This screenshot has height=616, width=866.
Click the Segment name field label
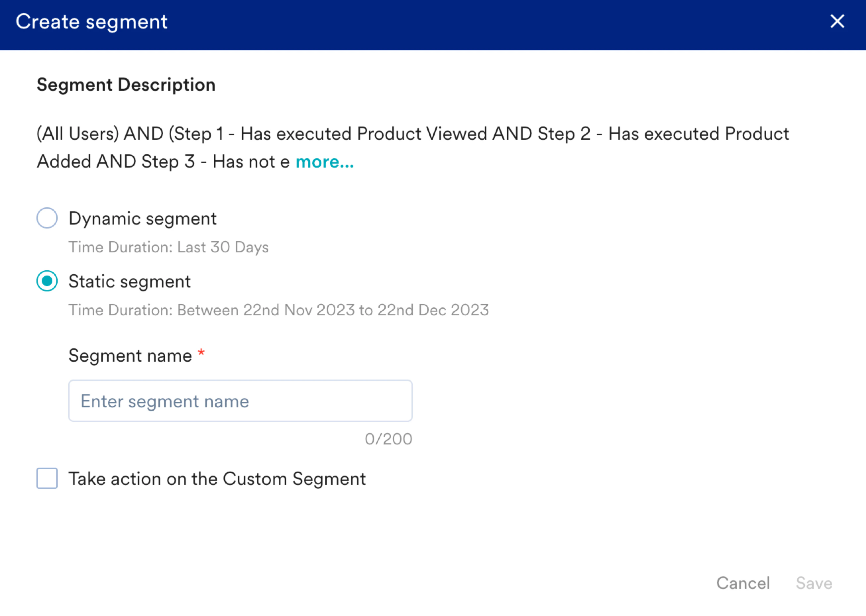tap(130, 356)
